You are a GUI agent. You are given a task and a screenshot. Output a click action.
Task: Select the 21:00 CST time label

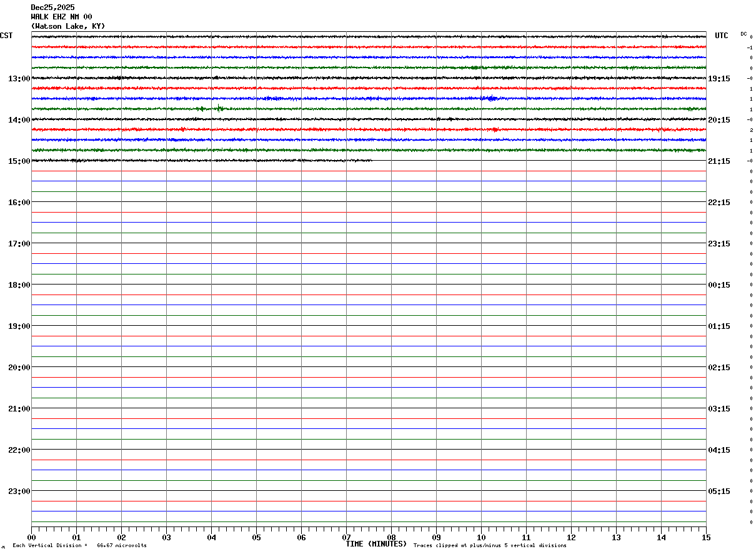tap(19, 409)
